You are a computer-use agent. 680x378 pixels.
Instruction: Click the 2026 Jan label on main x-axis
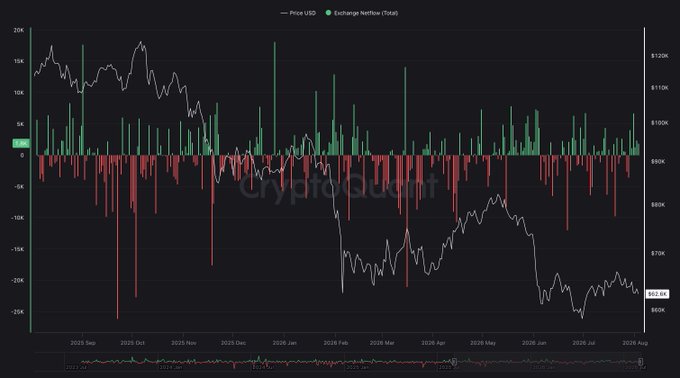(284, 343)
